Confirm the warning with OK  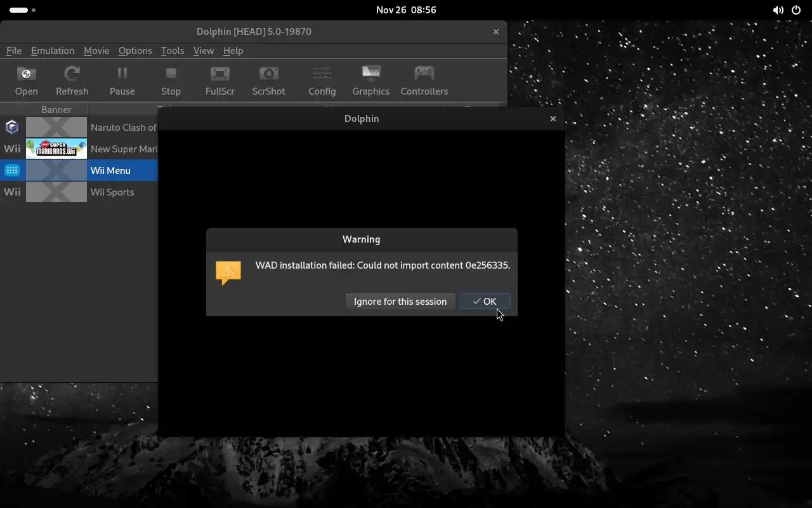(x=485, y=301)
